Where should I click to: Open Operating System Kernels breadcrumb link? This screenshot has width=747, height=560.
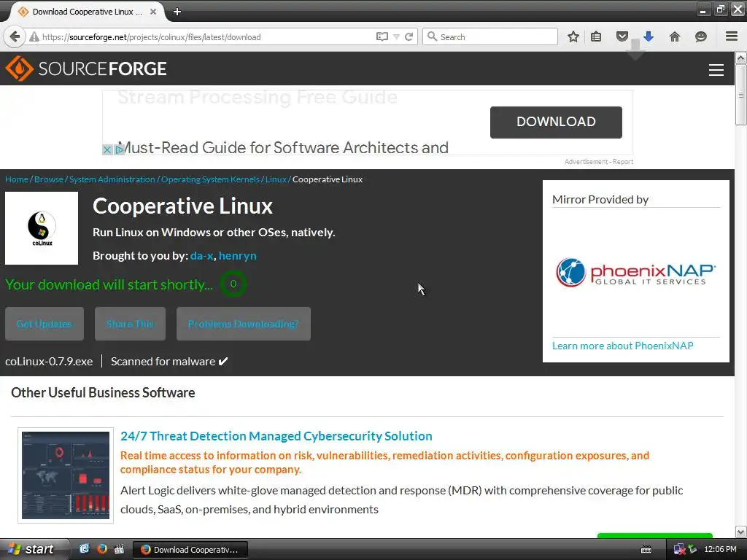pyautogui.click(x=210, y=179)
